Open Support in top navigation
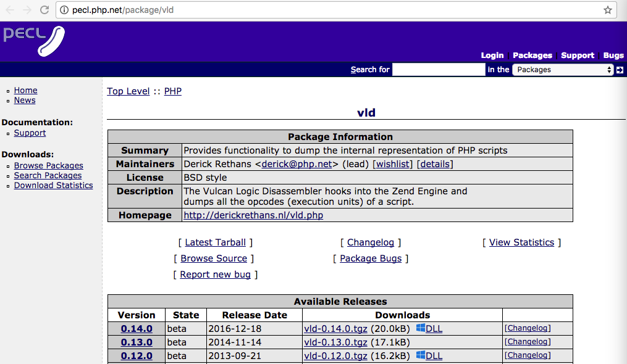Image resolution: width=627 pixels, height=364 pixels. 578,55
